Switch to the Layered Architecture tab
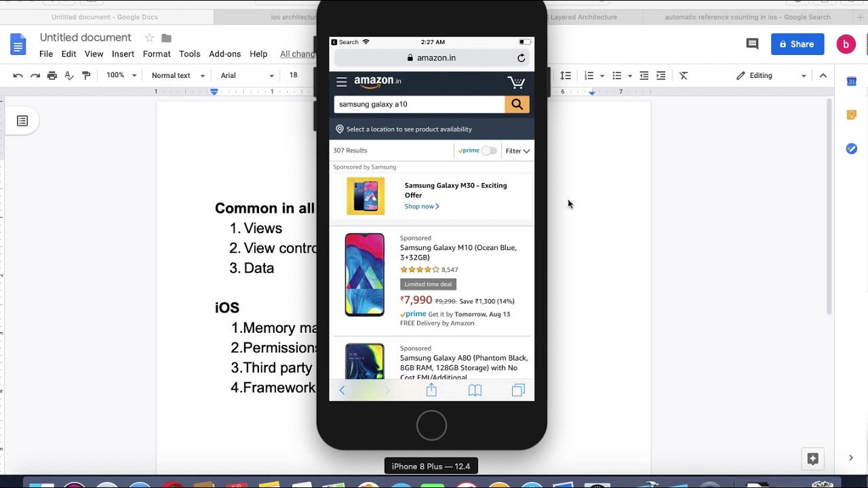Image resolution: width=868 pixels, height=488 pixels. pos(583,17)
